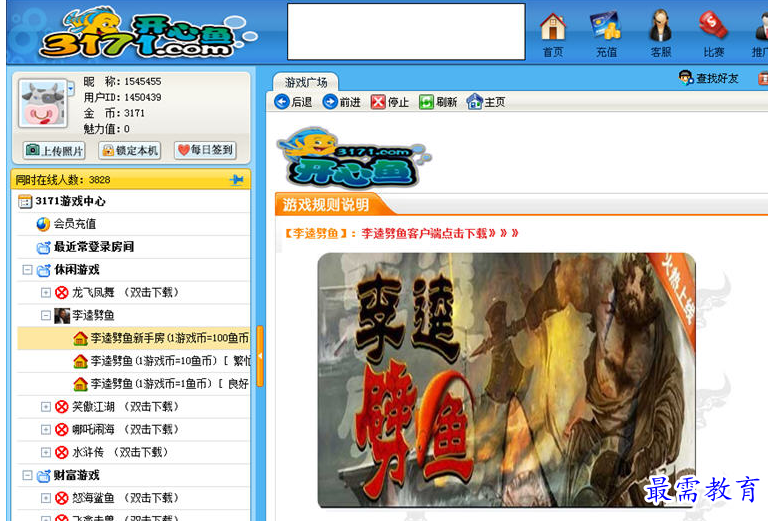The width and height of the screenshot is (768, 521).
Task: Expand the 怒海鲨鱼 node
Action: (46, 498)
